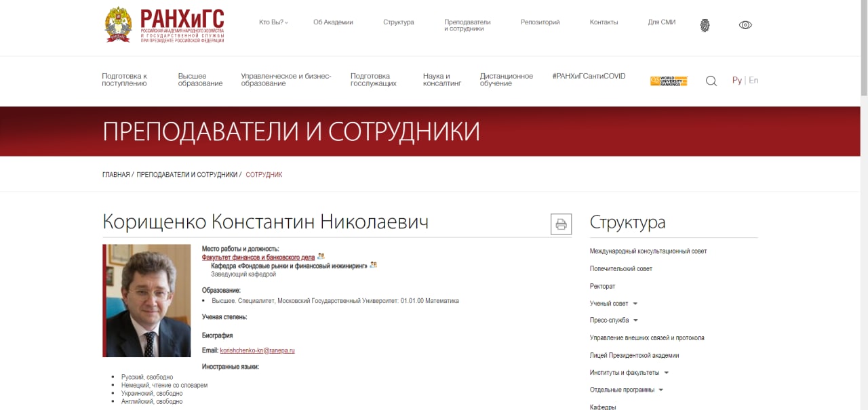Go to ПРЕПОДАВАТЕЛИ И СОТРУДНИКИ breadcrumb
This screenshot has height=410, width=868.
[x=187, y=175]
